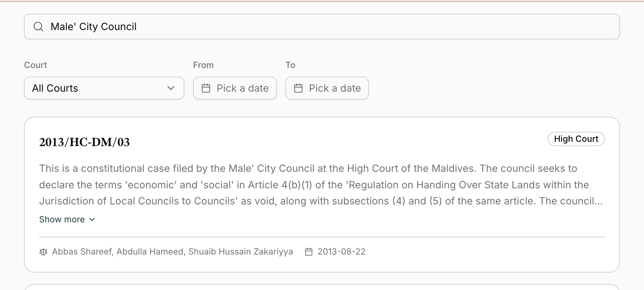Click the To filter label
Screen dimensions: 644x290
pos(290,65)
